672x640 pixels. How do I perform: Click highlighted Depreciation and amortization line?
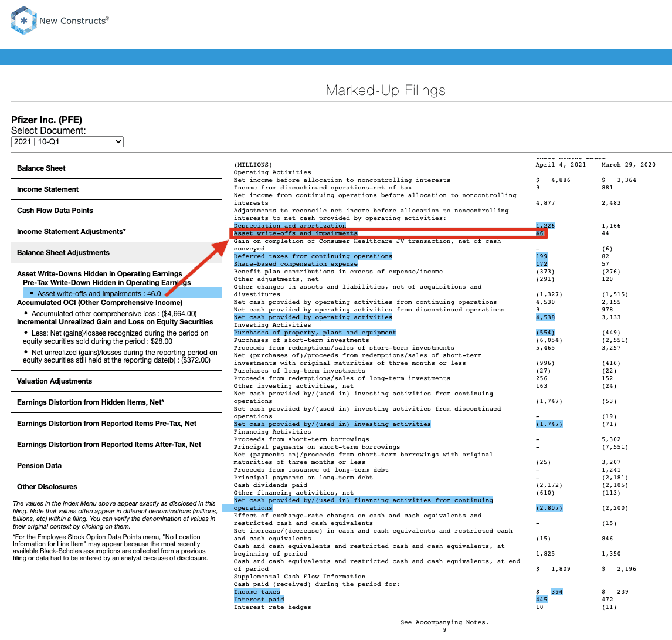[290, 225]
